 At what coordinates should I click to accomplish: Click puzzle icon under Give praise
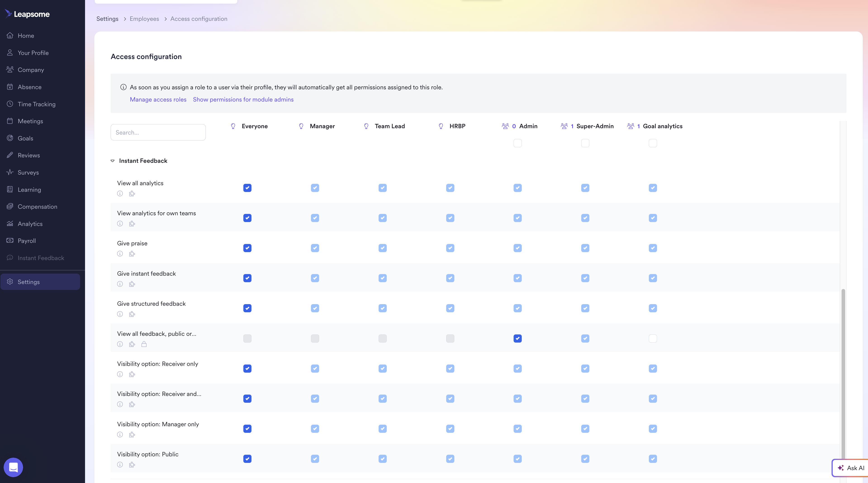132,254
